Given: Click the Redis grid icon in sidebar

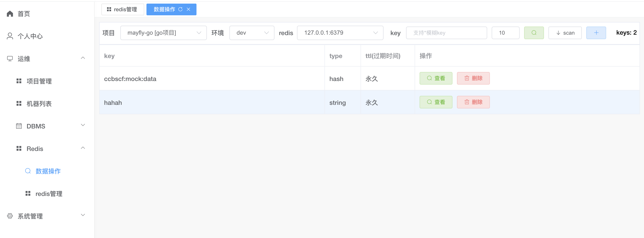Looking at the screenshot, I should point(19,148).
